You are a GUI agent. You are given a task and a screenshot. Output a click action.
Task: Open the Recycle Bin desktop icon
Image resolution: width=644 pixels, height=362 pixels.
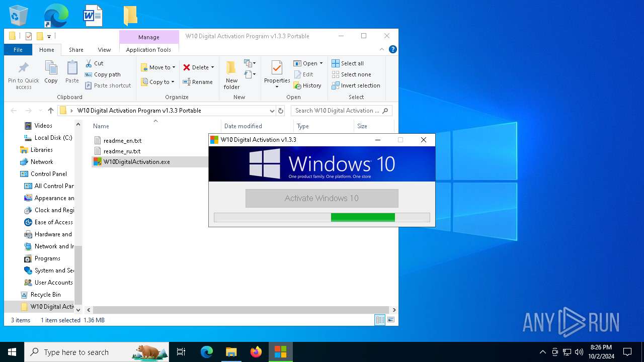[x=19, y=16]
